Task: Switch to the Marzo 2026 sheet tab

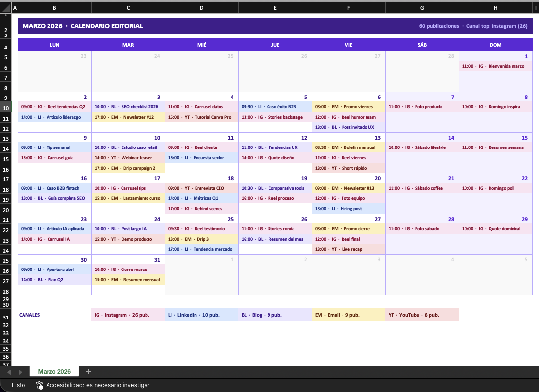Action: click(54, 372)
